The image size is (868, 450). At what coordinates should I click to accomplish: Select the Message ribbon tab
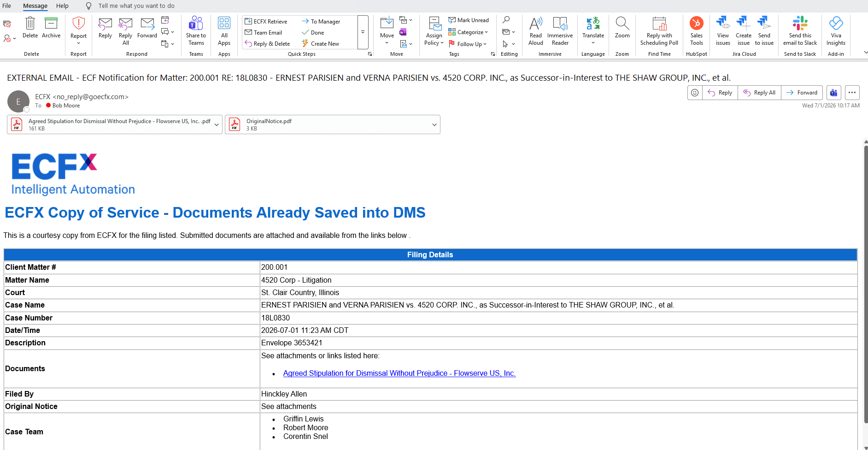(x=35, y=6)
